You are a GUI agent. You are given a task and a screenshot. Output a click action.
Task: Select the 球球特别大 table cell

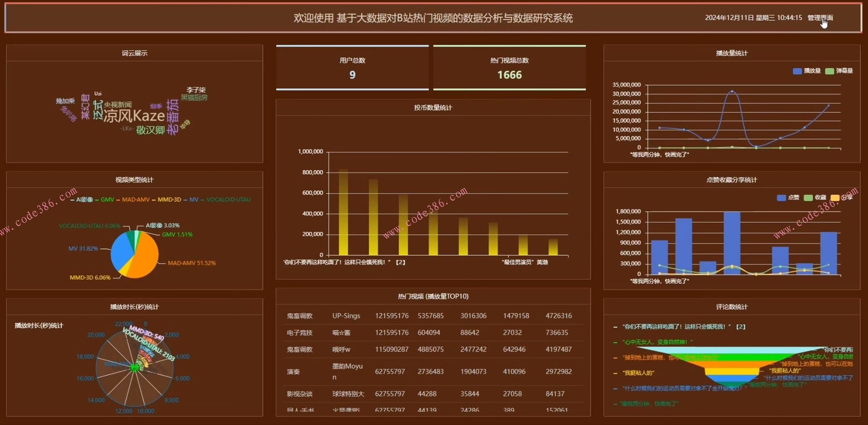click(348, 394)
